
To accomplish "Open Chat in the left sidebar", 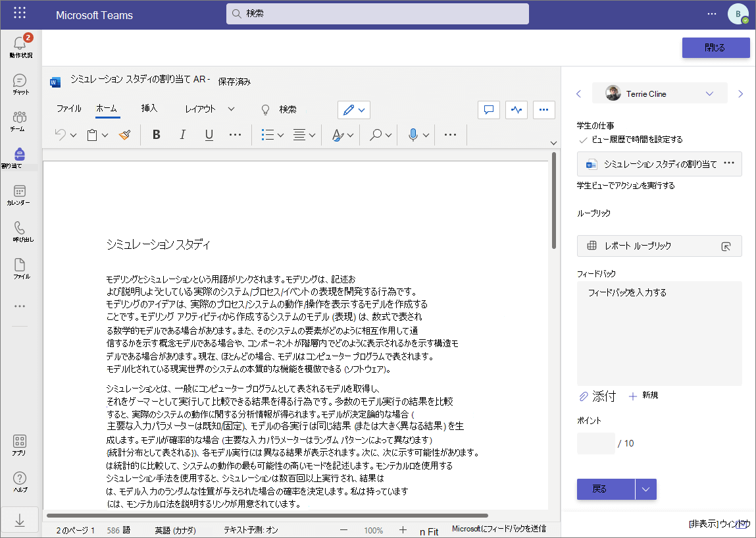I will click(x=20, y=84).
